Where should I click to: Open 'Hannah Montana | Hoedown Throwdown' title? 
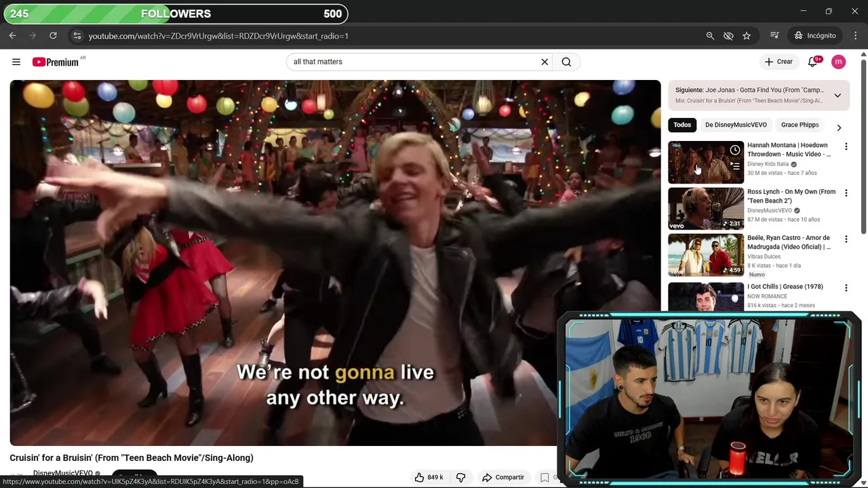789,150
